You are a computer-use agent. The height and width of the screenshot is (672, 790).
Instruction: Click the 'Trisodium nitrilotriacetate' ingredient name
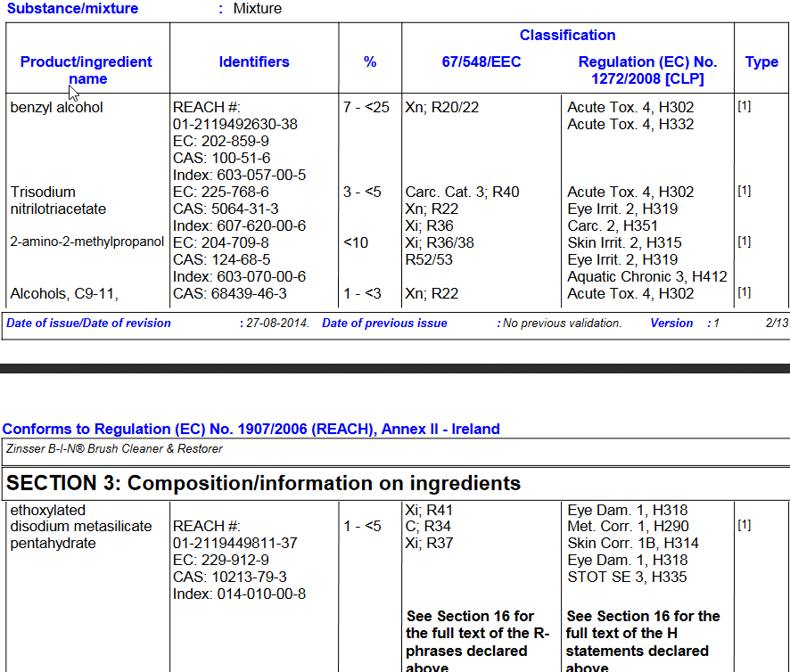(58, 201)
